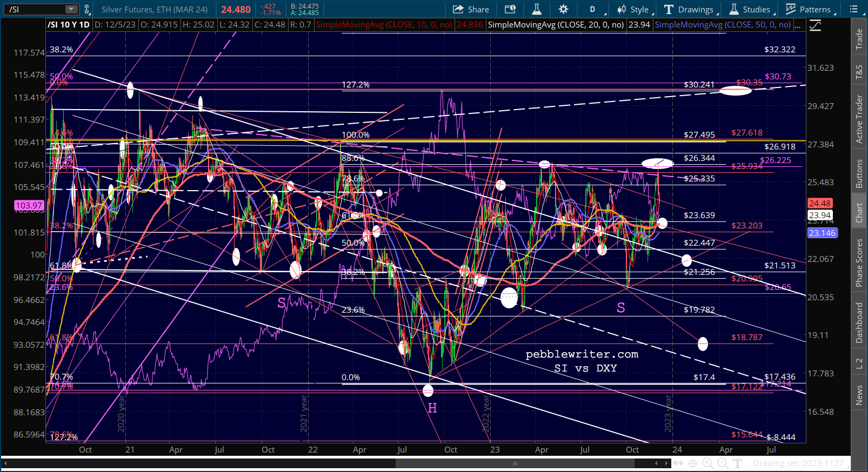The width and height of the screenshot is (868, 472).
Task: Open chart settings gear icon
Action: click(564, 9)
